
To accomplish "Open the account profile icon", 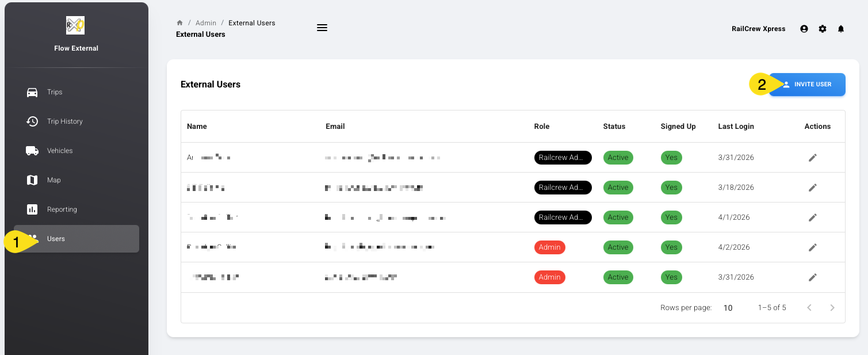I will coord(804,29).
